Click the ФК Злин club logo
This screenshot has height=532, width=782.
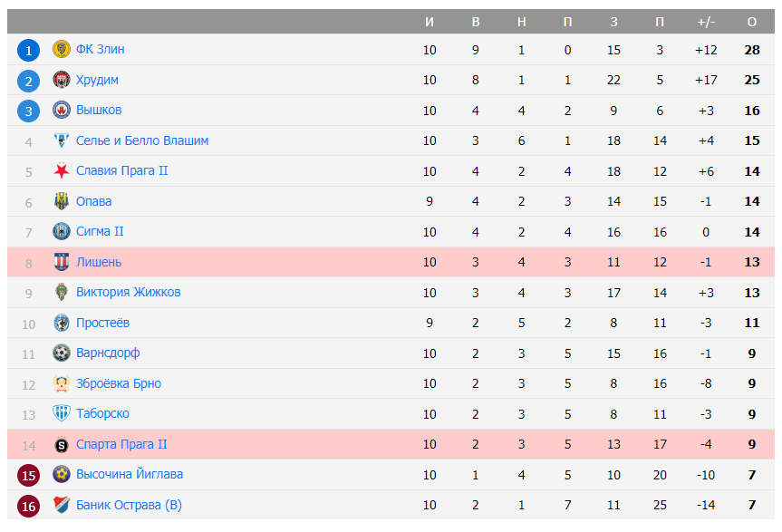tap(62, 50)
